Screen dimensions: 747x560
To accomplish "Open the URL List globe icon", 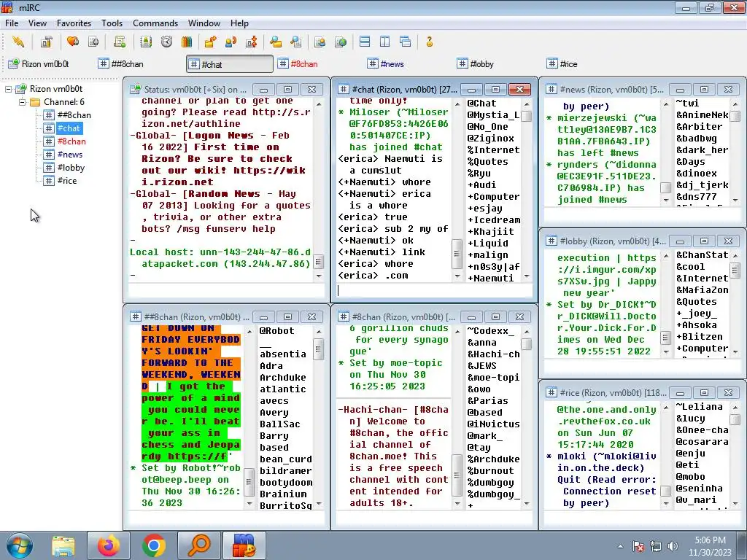I will [x=340, y=42].
